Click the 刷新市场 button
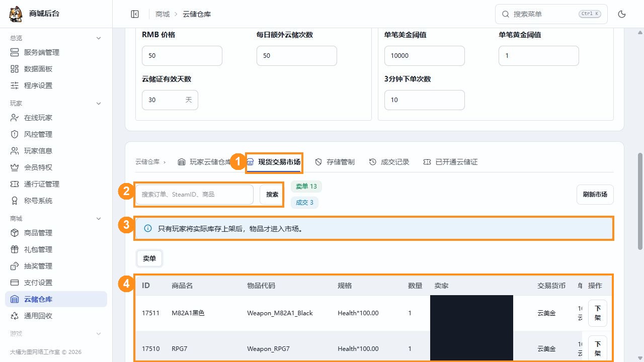 pyautogui.click(x=595, y=195)
